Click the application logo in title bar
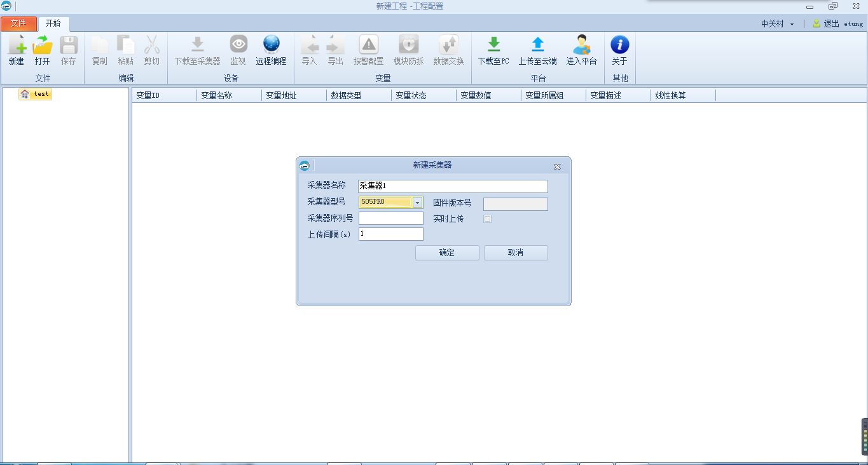 tap(6, 6)
